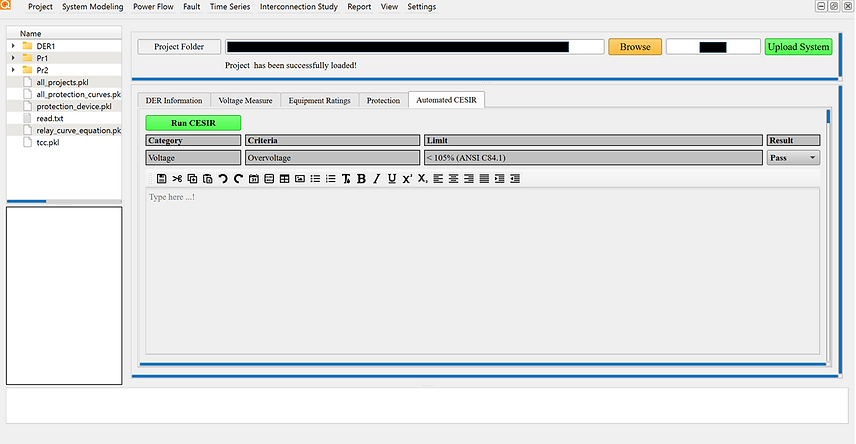856x444 pixels.
Task: Click the Paste icon in editor toolbar
Action: pos(207,179)
